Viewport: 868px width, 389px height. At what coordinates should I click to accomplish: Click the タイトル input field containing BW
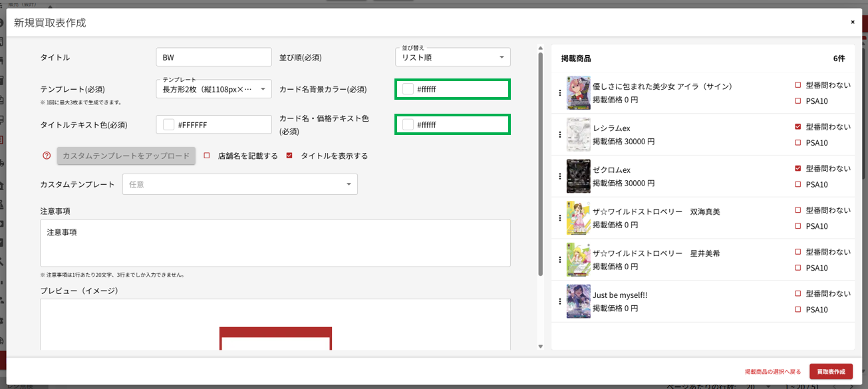pyautogui.click(x=214, y=58)
